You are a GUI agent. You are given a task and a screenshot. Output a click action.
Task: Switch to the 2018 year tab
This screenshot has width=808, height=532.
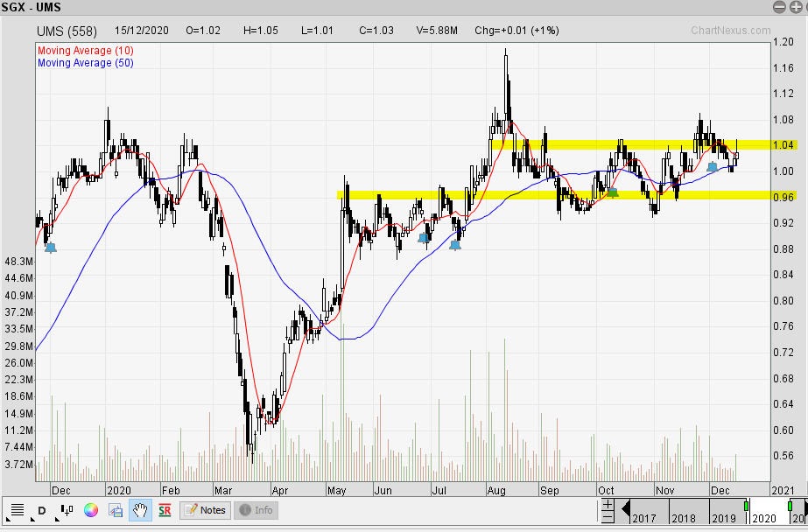(684, 516)
